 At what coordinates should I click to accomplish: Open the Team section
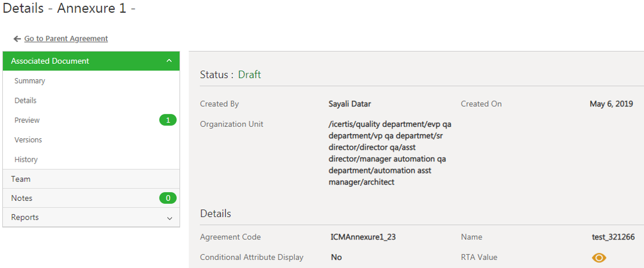[21, 179]
